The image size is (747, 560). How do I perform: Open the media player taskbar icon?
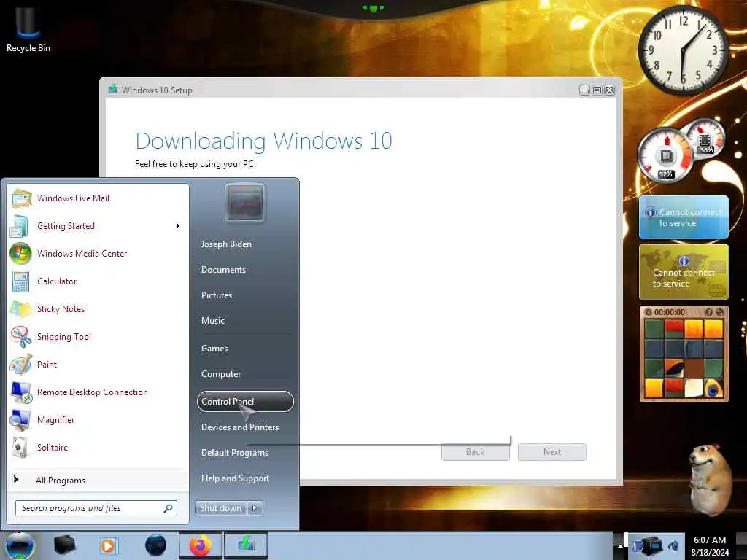pyautogui.click(x=108, y=545)
